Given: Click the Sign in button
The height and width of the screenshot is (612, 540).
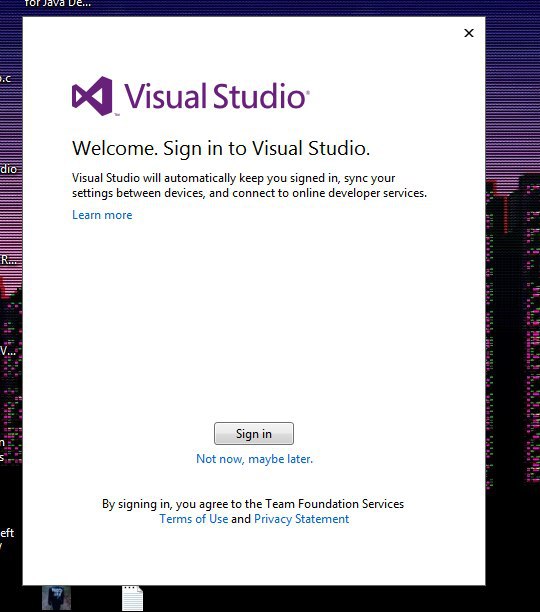Looking at the screenshot, I should click(x=254, y=433).
